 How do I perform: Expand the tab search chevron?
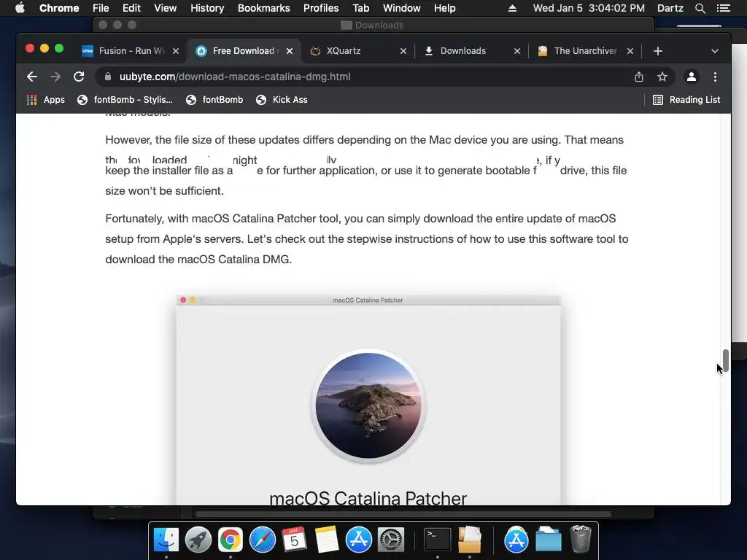click(715, 51)
